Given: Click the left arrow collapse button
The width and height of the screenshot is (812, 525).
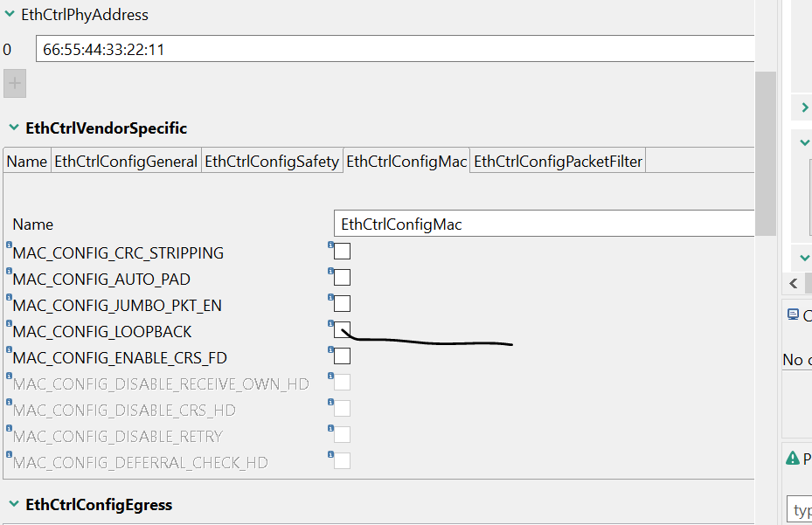Looking at the screenshot, I should (x=794, y=283).
